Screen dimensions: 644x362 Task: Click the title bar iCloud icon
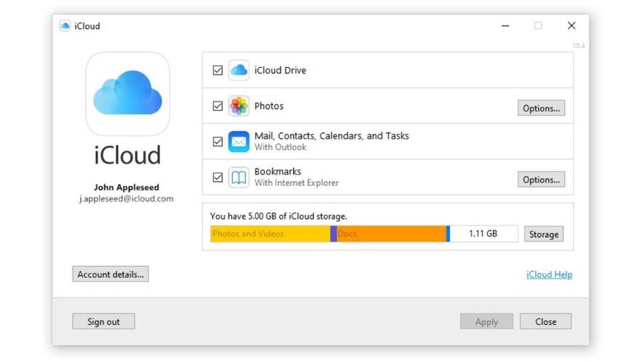(x=65, y=26)
